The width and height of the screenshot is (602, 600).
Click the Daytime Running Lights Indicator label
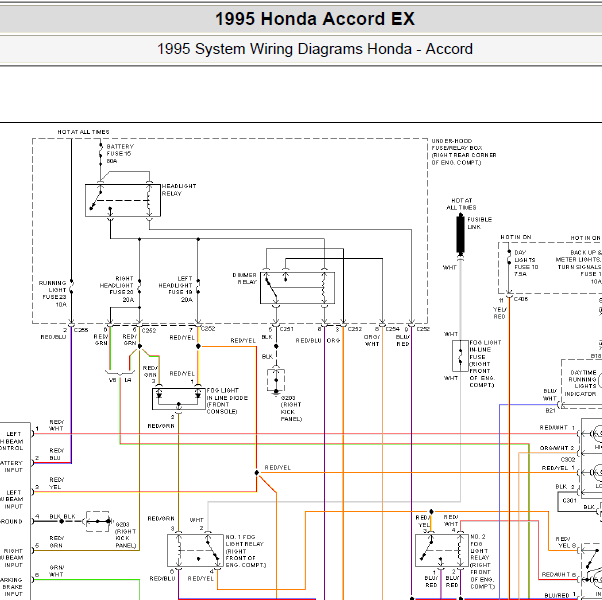click(x=582, y=383)
